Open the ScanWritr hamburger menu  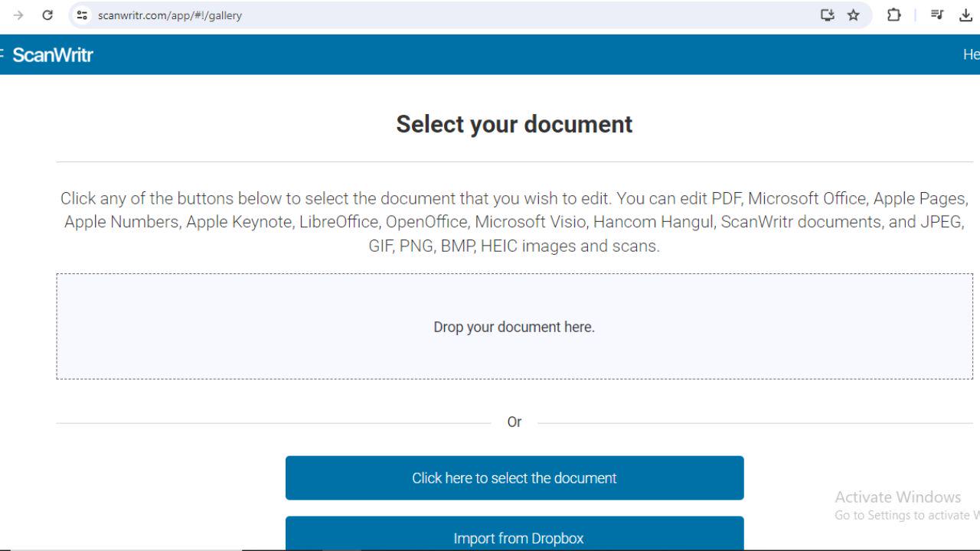click(2, 54)
